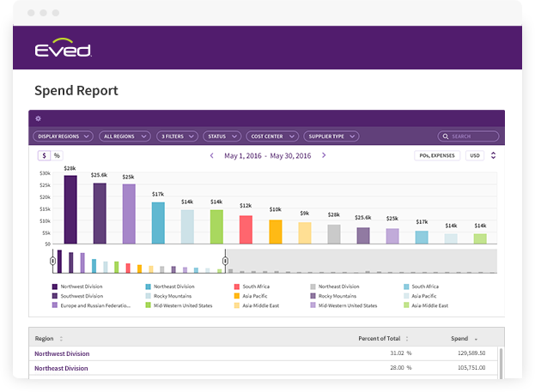Click the search magnifier icon
The height and width of the screenshot is (392, 535).
click(445, 136)
